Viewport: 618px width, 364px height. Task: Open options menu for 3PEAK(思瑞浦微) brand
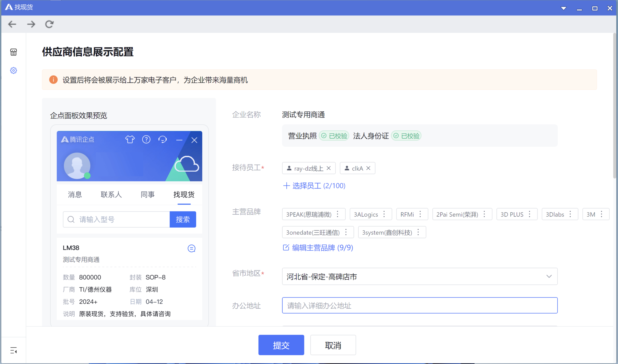338,214
